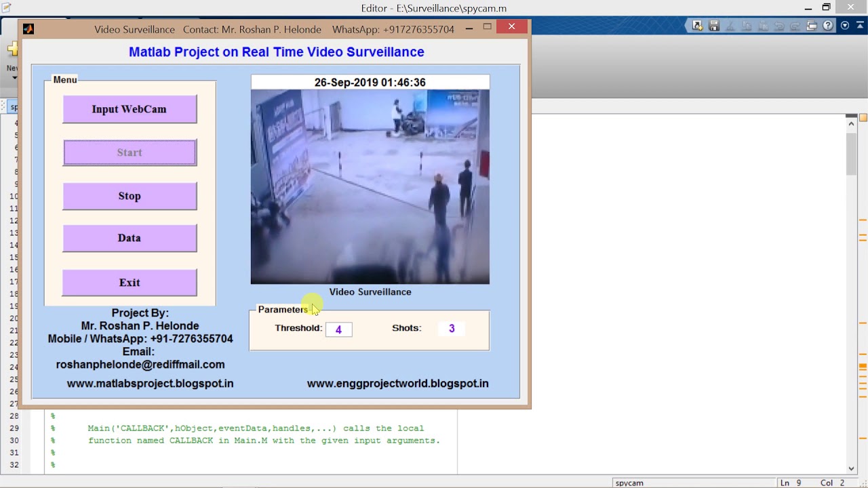Click the line number 32 in the Editor gutter
This screenshot has height=488, width=868.
pyautogui.click(x=14, y=465)
